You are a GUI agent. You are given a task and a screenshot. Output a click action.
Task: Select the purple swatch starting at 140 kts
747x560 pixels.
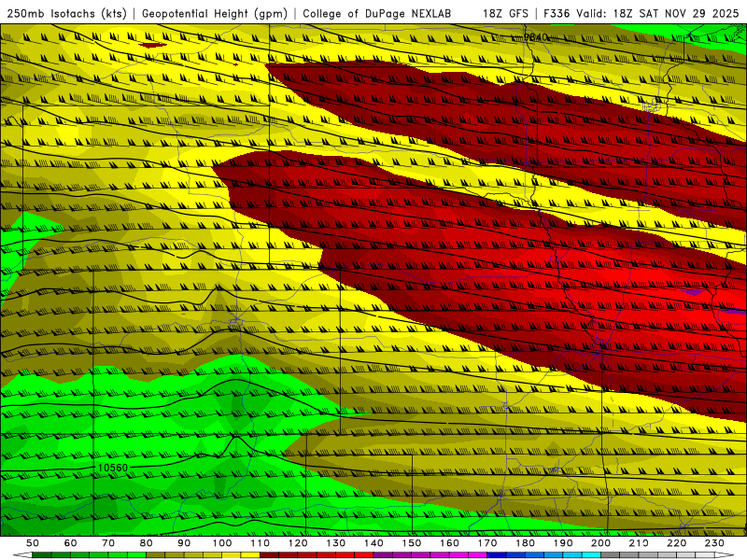383,555
